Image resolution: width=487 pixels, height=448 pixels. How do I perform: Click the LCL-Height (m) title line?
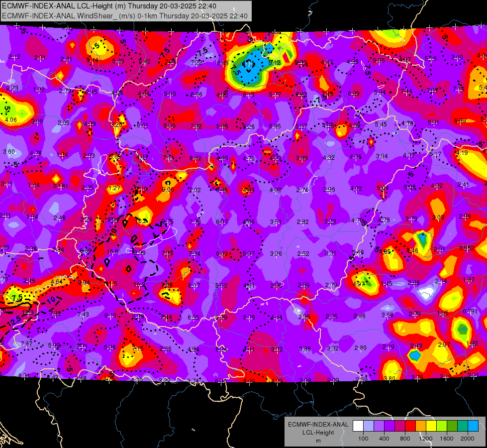[109, 6]
